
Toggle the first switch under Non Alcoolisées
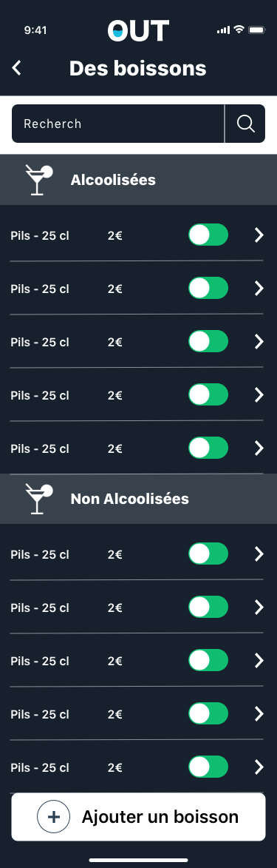point(208,554)
